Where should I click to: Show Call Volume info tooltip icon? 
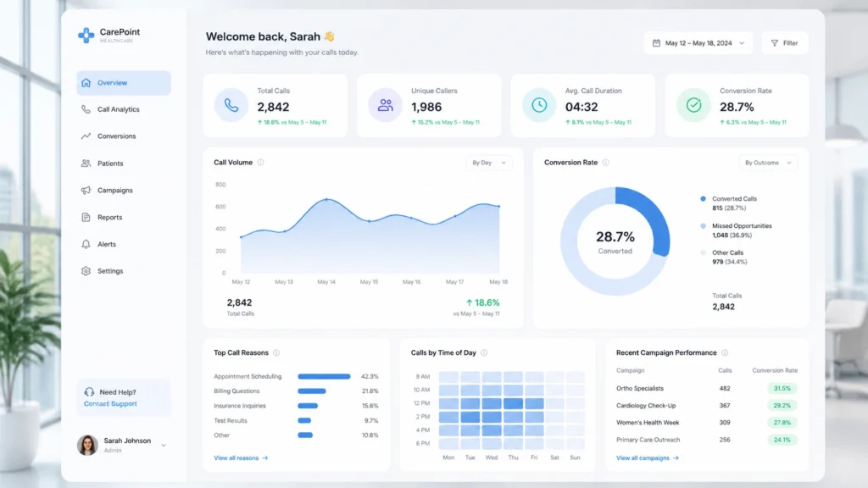pos(261,163)
